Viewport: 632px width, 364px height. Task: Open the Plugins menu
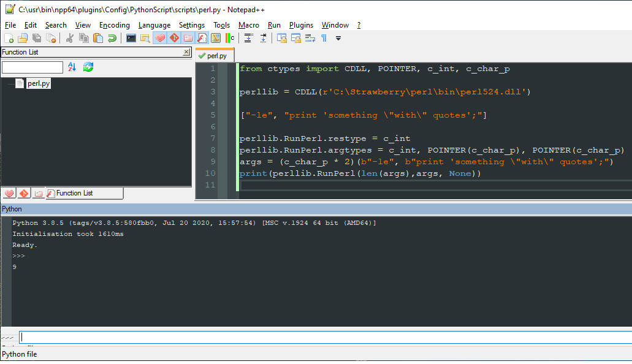[x=301, y=25]
